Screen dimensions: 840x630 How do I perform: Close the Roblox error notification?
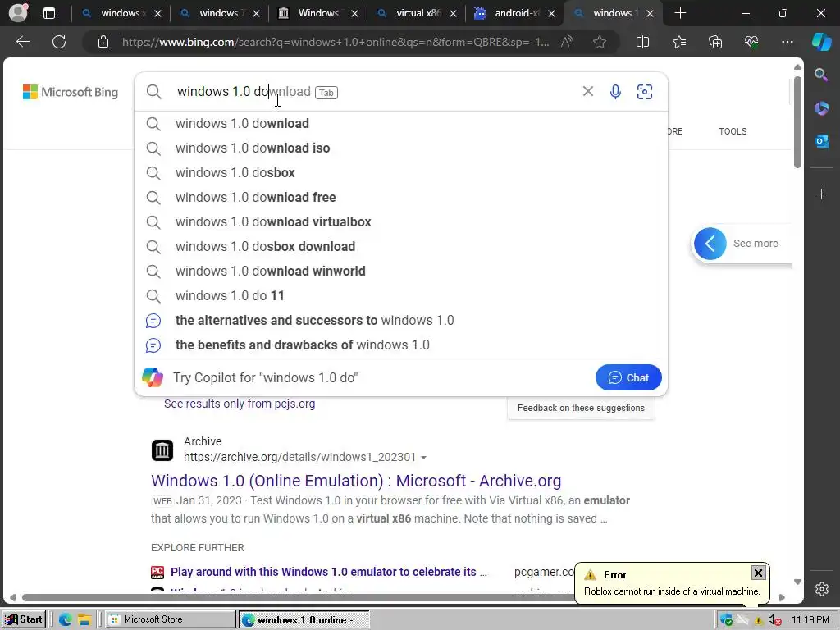click(x=758, y=573)
